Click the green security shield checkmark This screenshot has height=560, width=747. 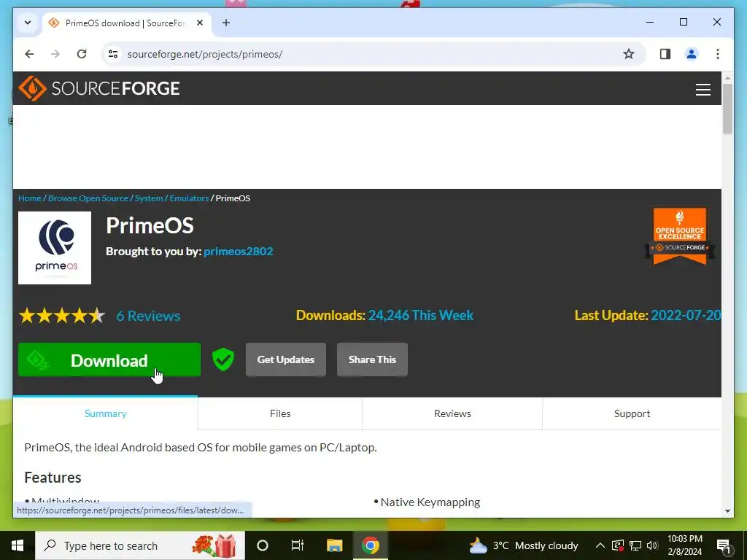pos(223,359)
